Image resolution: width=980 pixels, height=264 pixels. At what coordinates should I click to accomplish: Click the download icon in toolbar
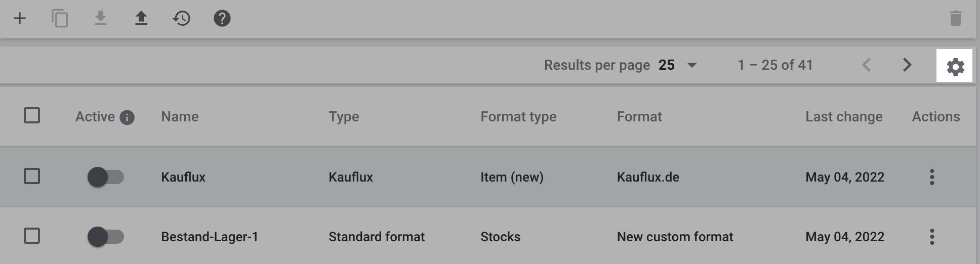[101, 19]
